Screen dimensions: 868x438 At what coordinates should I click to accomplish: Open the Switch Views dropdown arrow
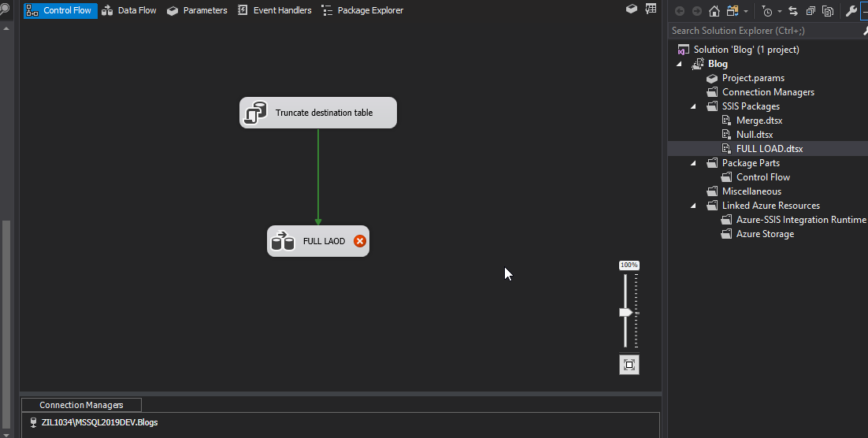pyautogui.click(x=746, y=11)
